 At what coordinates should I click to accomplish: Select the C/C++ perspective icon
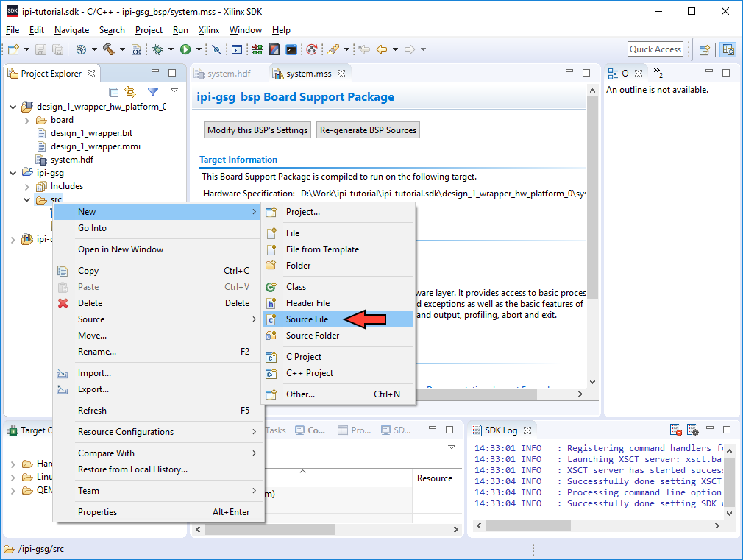tap(728, 49)
